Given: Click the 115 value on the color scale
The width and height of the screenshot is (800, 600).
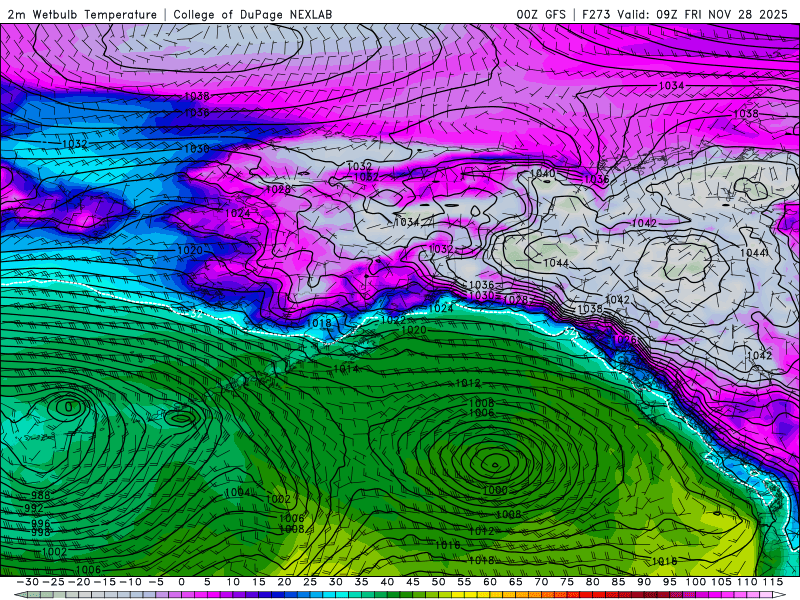Looking at the screenshot, I should (773, 582).
